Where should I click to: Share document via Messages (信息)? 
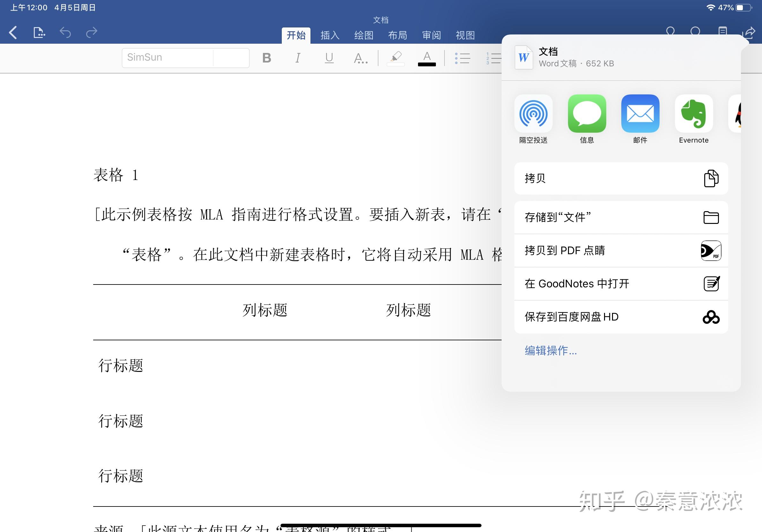point(587,114)
